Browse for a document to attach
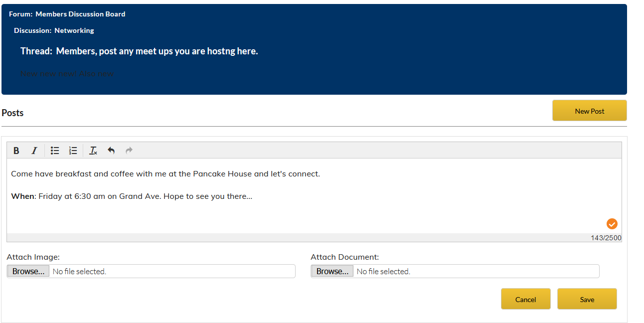The height and width of the screenshot is (323, 644). tap(332, 271)
